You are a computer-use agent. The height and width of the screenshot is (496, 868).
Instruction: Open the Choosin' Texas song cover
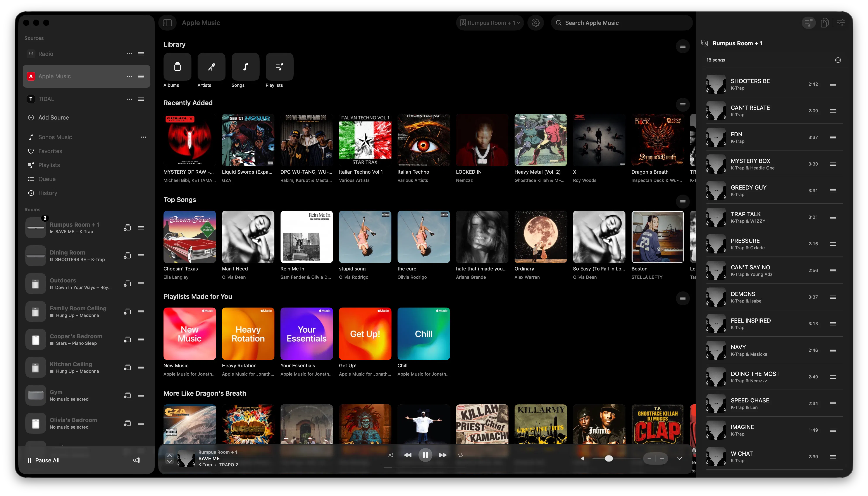coord(189,237)
